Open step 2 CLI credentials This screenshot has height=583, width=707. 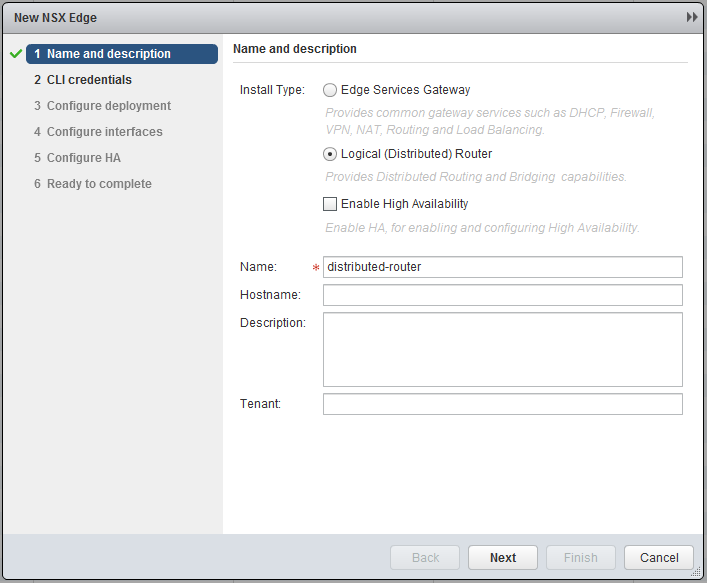click(x=89, y=80)
